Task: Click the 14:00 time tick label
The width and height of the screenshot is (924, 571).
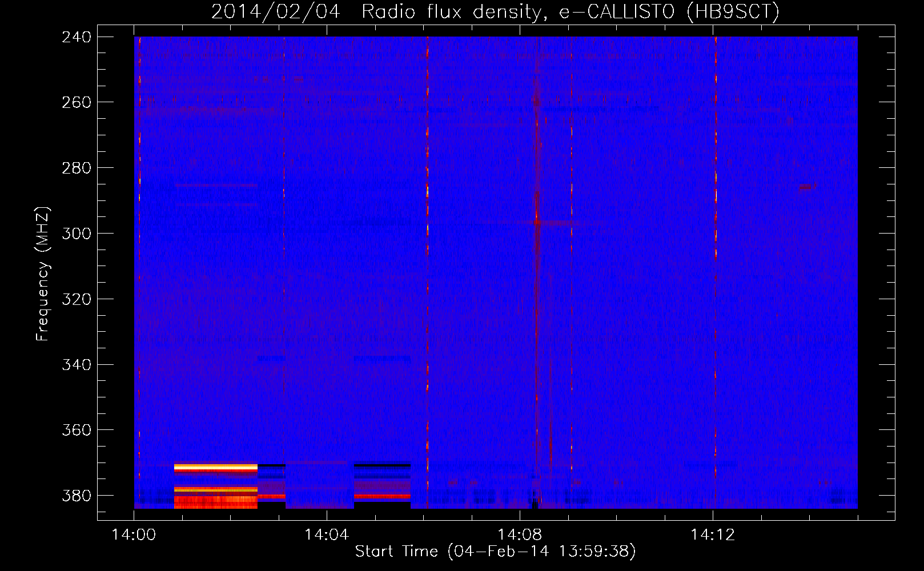Action: click(x=134, y=535)
